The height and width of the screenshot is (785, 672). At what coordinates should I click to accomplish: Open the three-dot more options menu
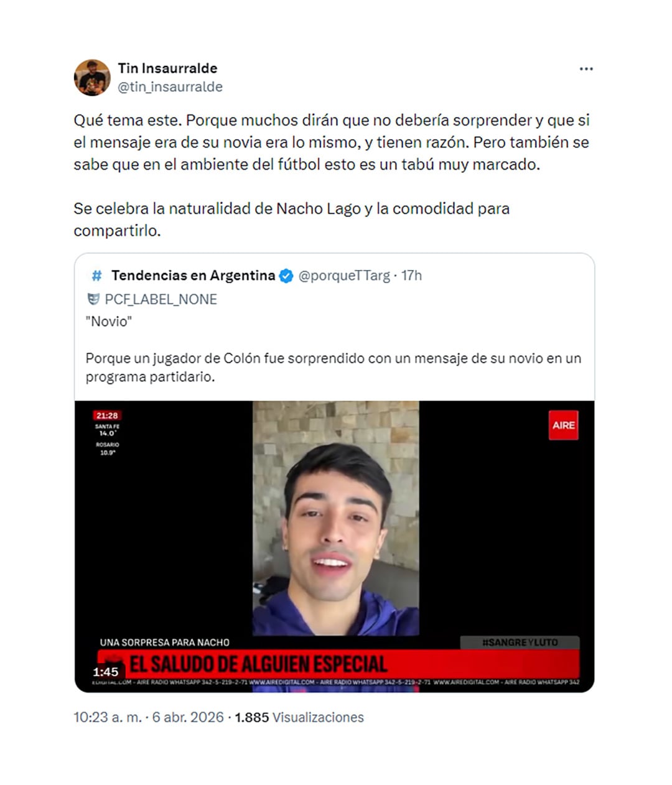pyautogui.click(x=586, y=69)
